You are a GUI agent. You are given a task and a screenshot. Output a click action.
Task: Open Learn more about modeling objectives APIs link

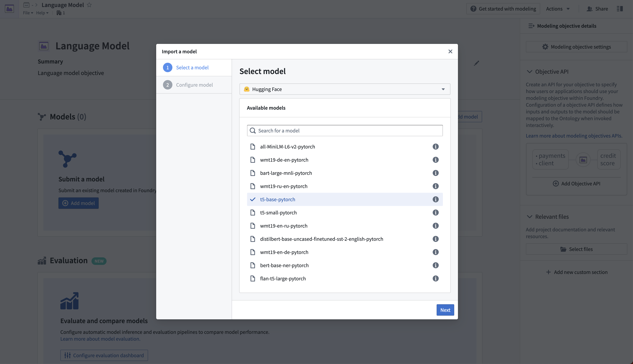(574, 136)
